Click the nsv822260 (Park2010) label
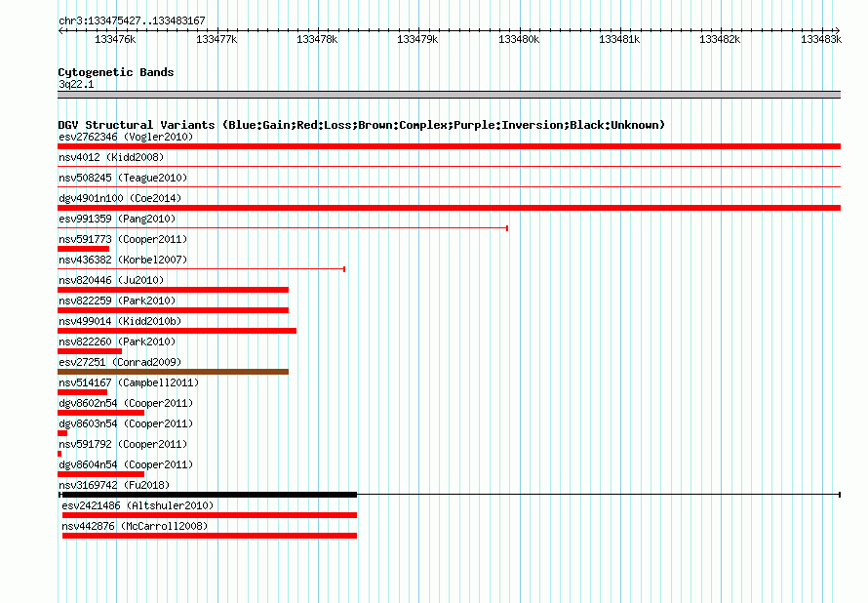 [117, 342]
